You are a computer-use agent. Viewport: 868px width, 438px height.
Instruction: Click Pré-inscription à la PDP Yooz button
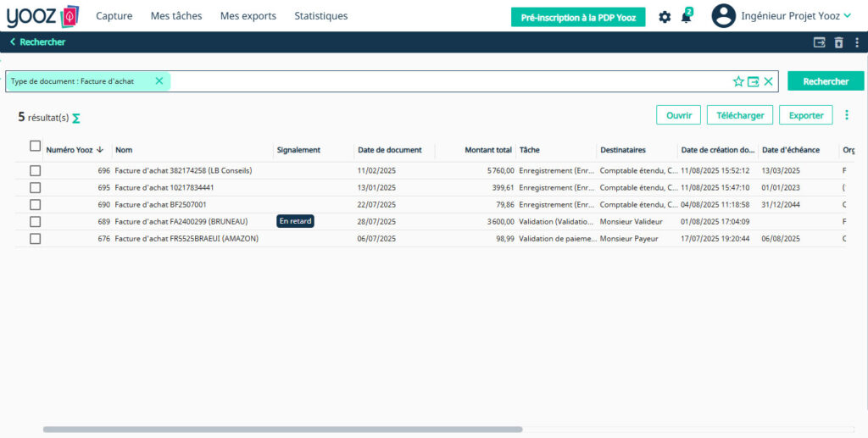click(x=578, y=17)
